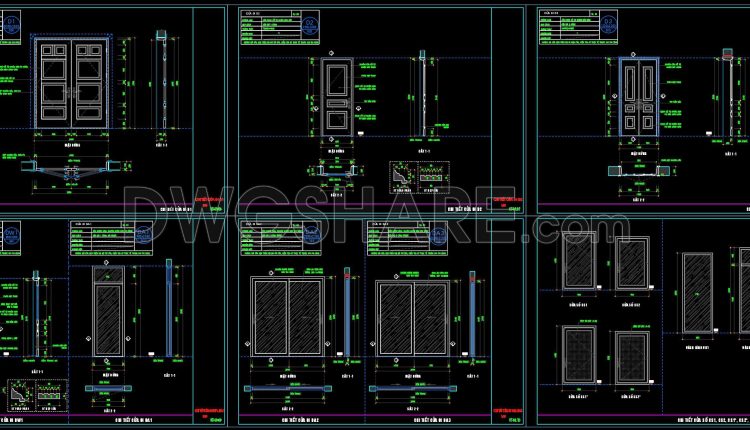
Task: Select the DA2 circular door tag
Action: (x=311, y=235)
